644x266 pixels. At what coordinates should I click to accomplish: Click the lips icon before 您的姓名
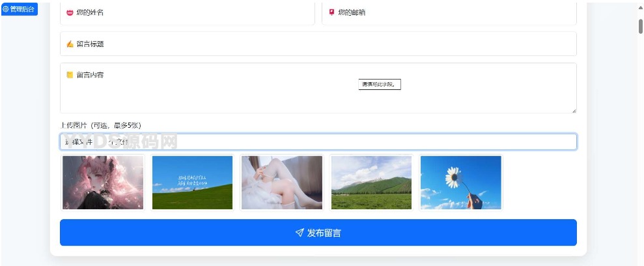(70, 12)
